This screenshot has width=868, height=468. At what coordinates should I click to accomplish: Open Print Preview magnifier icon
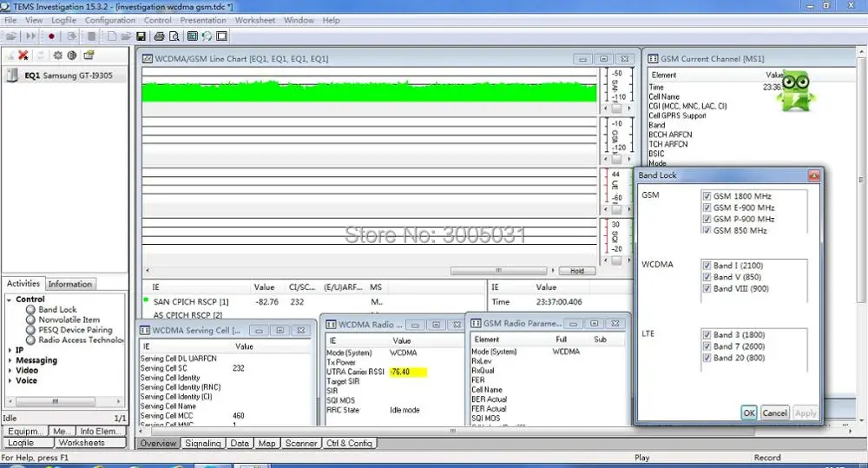click(x=174, y=36)
